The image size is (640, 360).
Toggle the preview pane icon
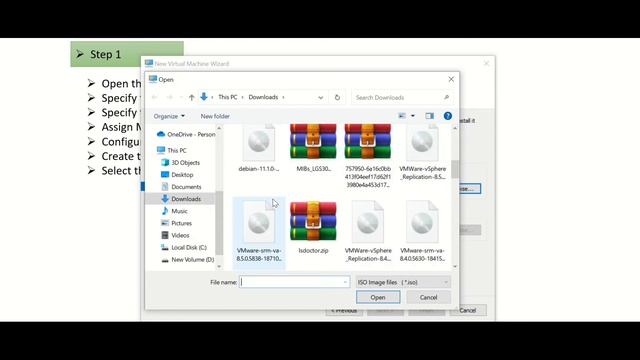point(429,116)
